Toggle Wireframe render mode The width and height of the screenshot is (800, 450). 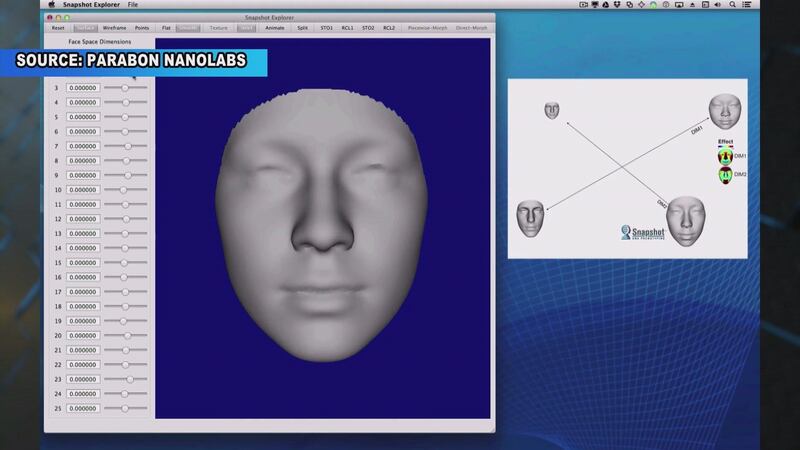(115, 28)
